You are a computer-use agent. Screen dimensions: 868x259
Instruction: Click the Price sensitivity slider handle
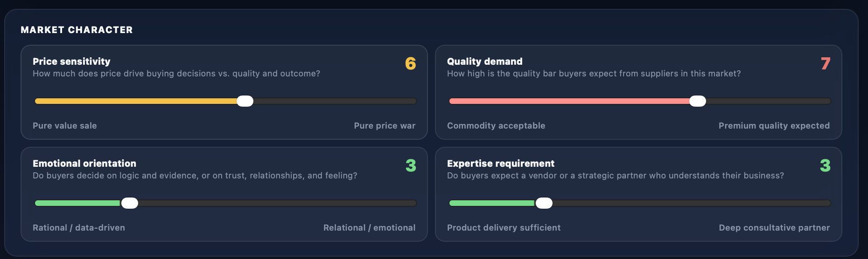click(245, 101)
